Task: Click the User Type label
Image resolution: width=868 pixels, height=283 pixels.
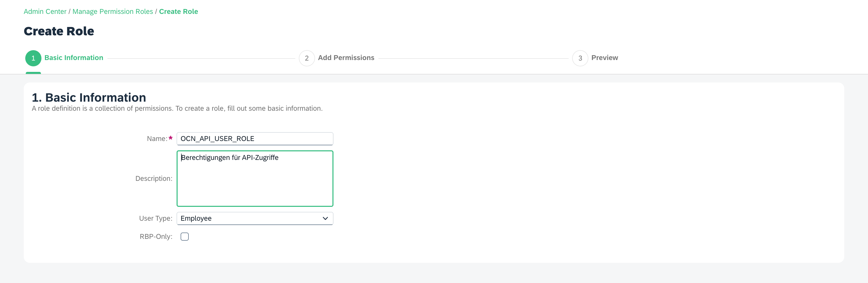Action: click(x=155, y=218)
